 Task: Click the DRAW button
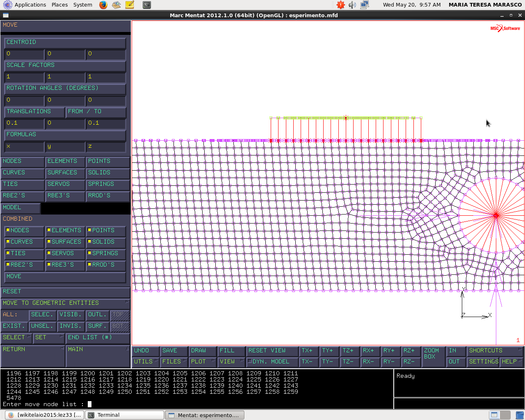tap(203, 351)
